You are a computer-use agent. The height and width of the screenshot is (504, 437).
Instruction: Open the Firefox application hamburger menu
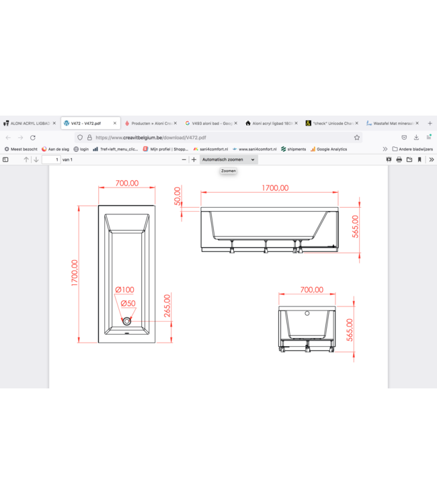[x=428, y=137]
